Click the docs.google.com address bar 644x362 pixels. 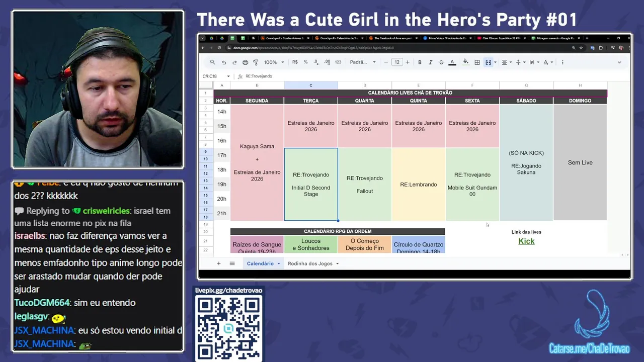coord(397,48)
